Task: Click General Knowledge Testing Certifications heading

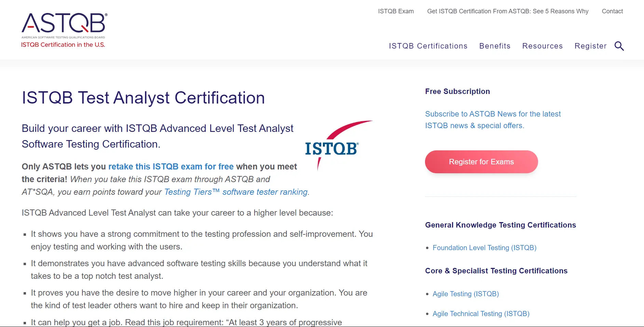Action: coord(501,225)
